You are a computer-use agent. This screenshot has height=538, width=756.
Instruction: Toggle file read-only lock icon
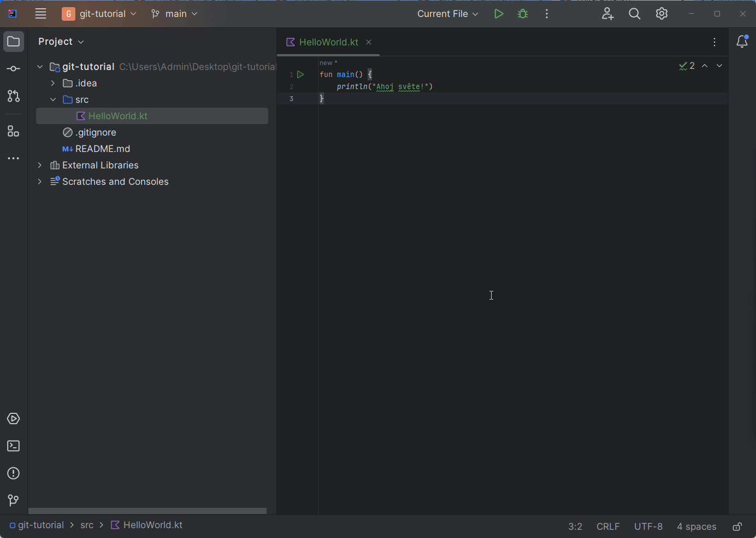(737, 527)
